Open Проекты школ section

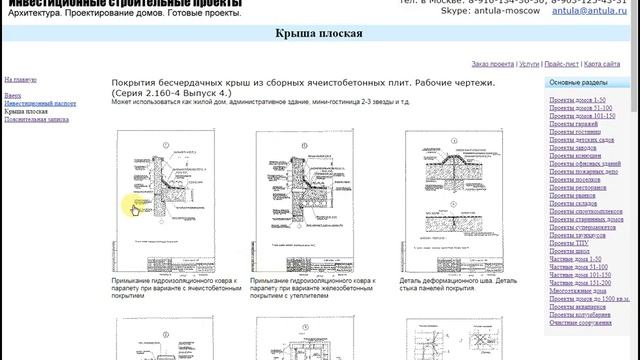(569, 251)
